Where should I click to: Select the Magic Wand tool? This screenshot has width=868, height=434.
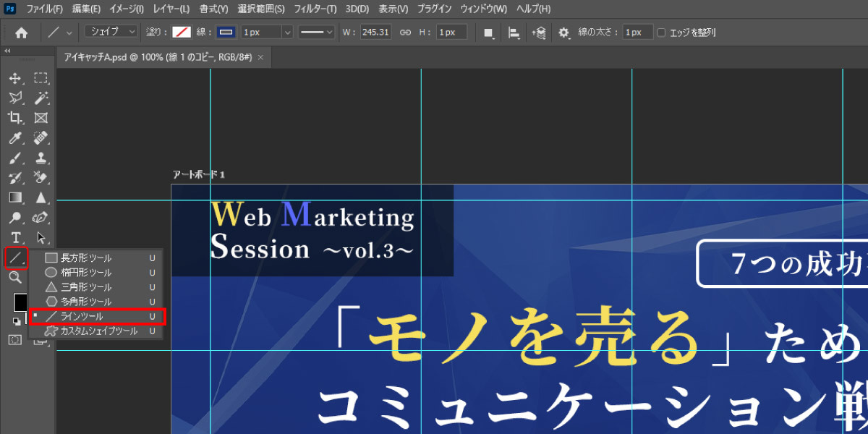point(41,98)
